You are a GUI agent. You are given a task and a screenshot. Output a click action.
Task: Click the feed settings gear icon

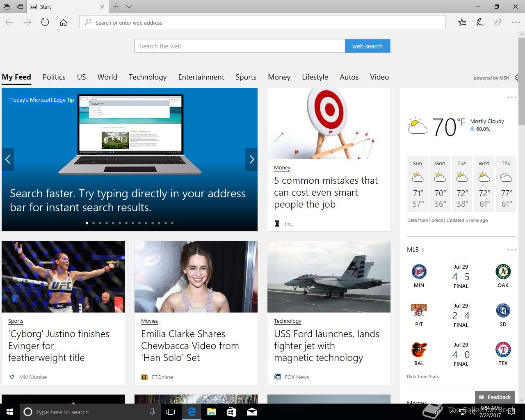518,78
